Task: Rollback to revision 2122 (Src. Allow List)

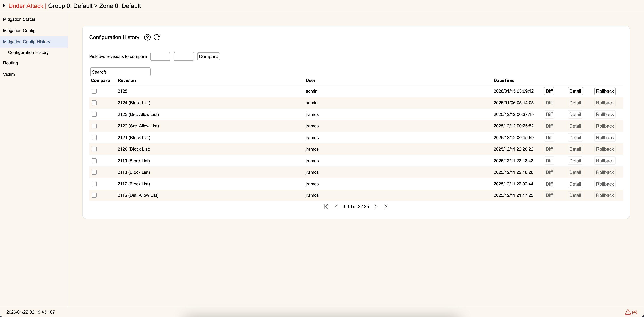Action: point(605,126)
